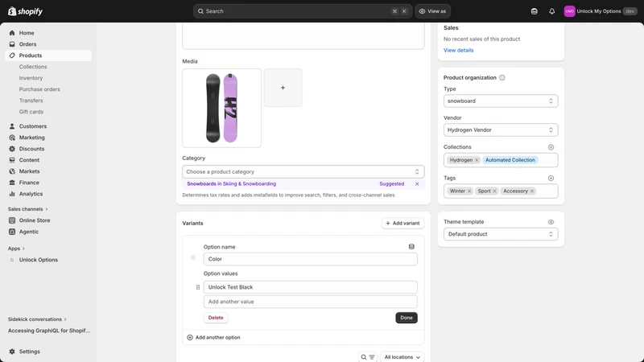Open the Hydrogen Vendor dropdown

[x=501, y=130]
